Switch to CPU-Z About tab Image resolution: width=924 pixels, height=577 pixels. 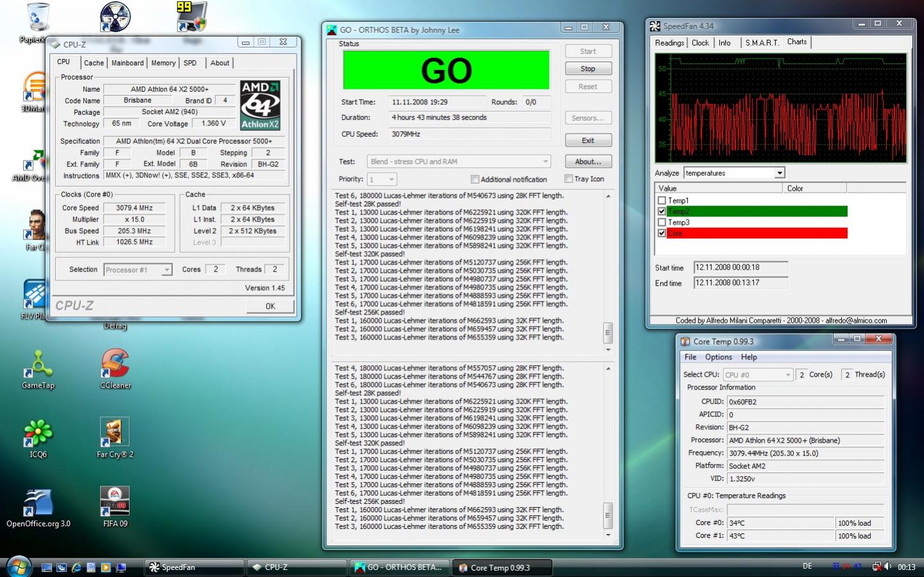click(220, 63)
